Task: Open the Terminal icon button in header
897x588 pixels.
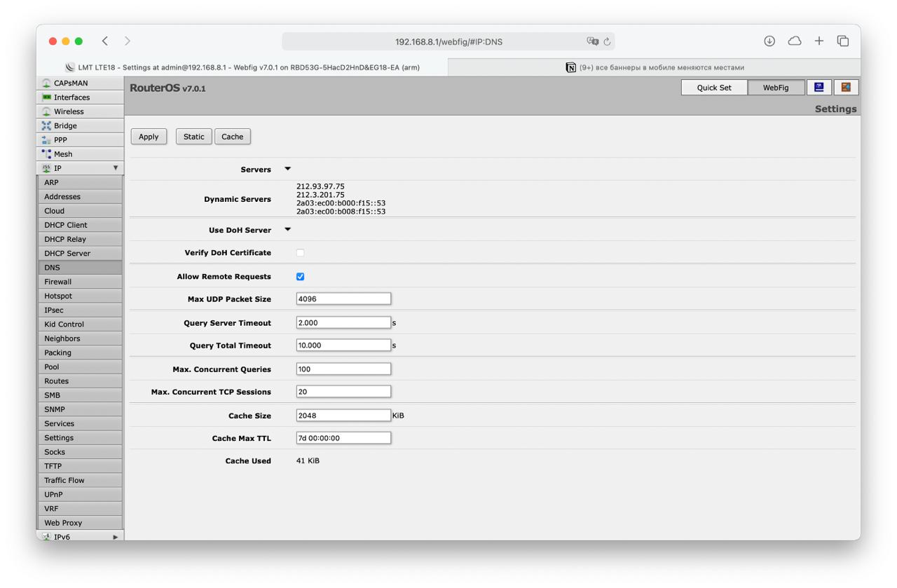Action: (x=819, y=88)
